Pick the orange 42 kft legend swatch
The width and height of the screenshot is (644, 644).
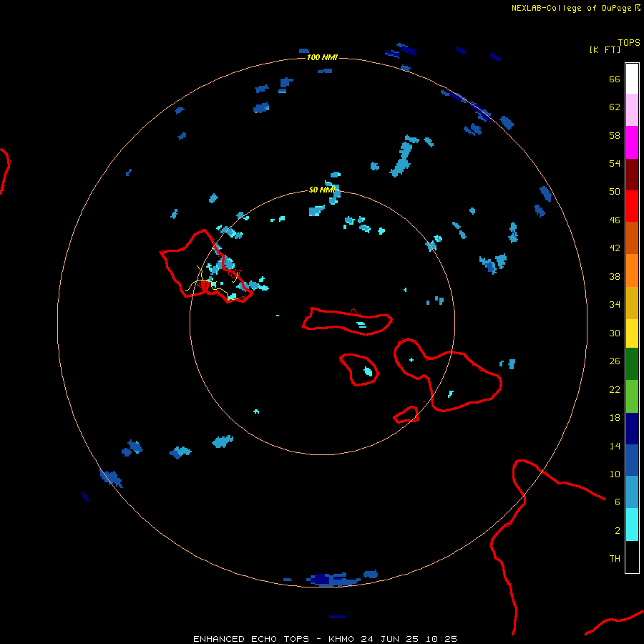pyautogui.click(x=632, y=270)
